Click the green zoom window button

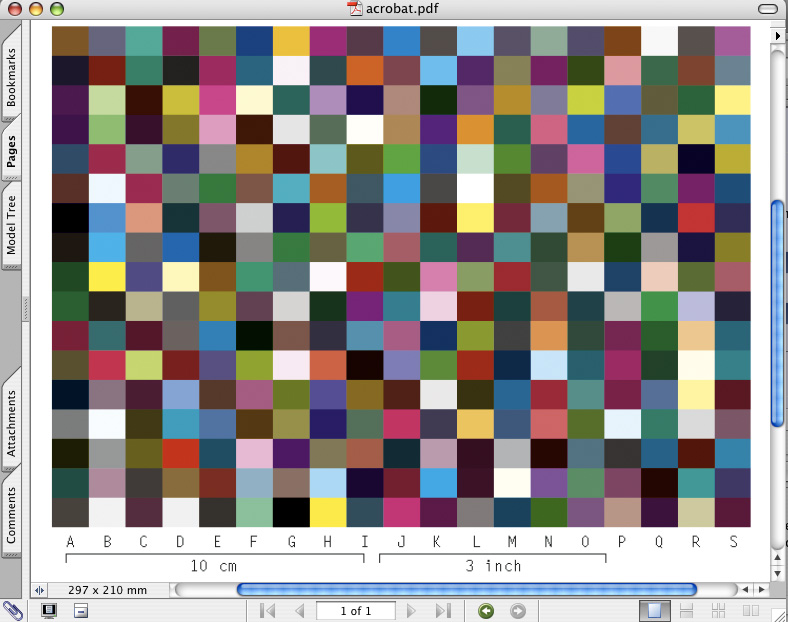[x=57, y=9]
